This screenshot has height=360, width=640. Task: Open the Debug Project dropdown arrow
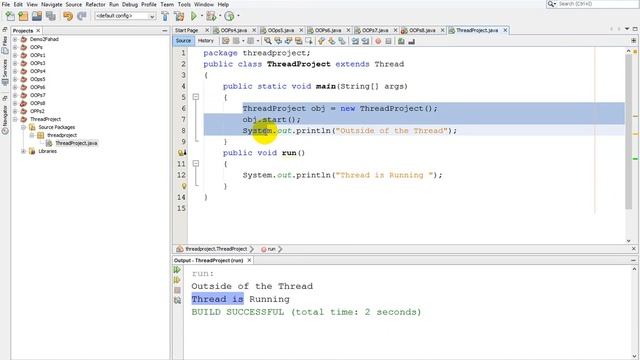[220, 16]
